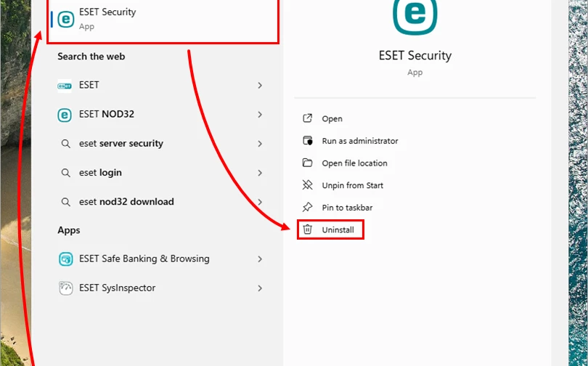Screen dimensions: 588x366
Task: Expand the ESET web result chevron
Action: (x=260, y=86)
